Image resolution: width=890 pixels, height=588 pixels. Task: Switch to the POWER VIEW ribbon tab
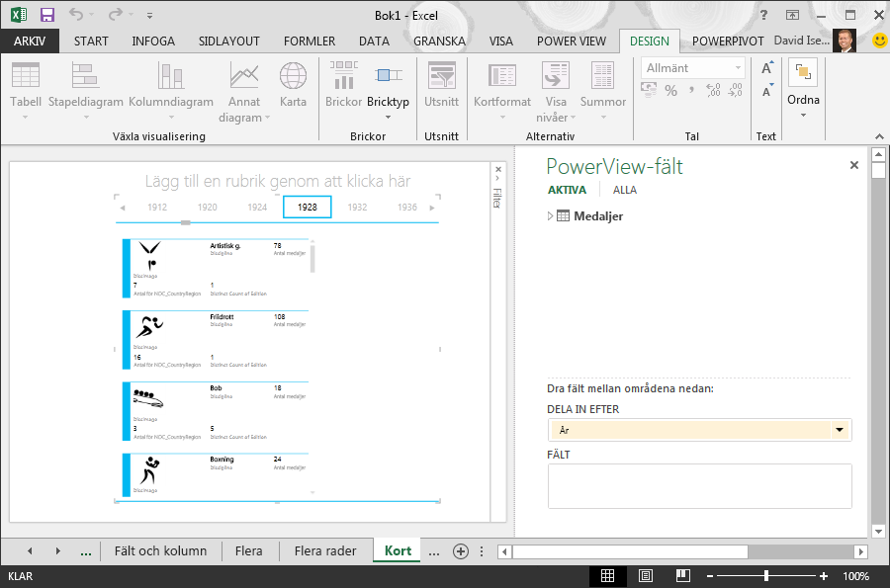tap(572, 41)
